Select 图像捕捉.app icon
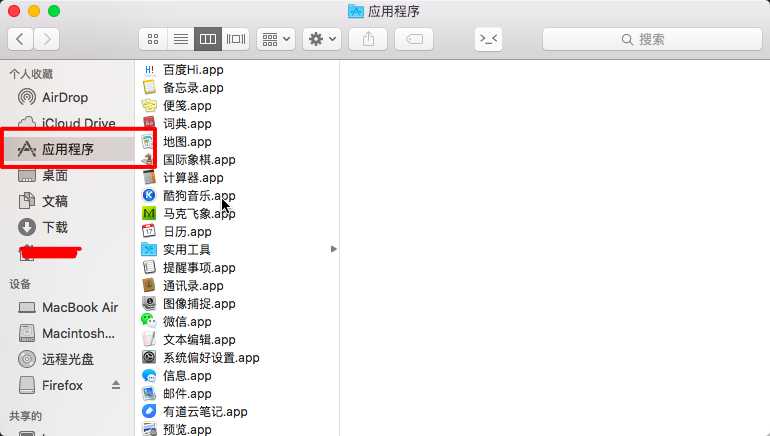This screenshot has width=770, height=436. click(x=149, y=303)
